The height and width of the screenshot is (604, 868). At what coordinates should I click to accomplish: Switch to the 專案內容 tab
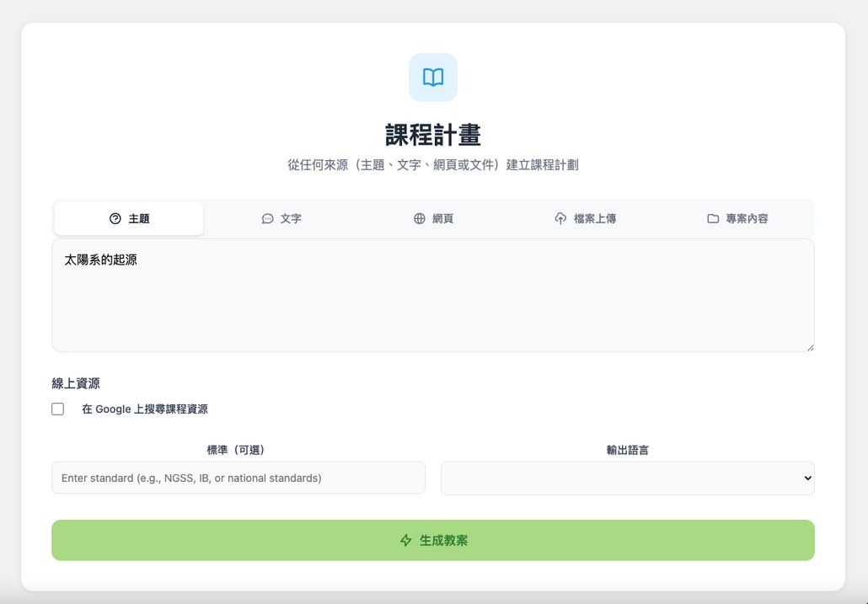point(738,218)
